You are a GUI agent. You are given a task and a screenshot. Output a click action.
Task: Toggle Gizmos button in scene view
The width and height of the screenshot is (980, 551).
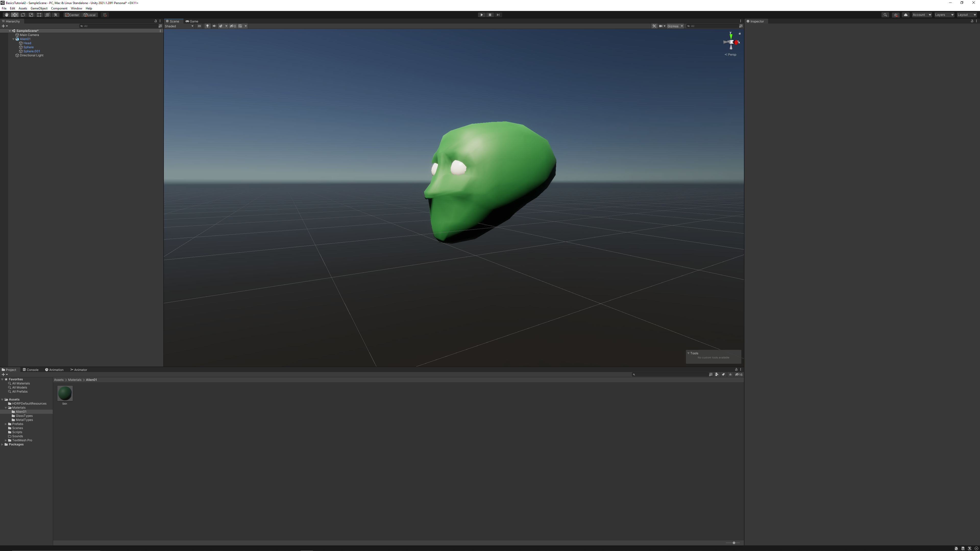tap(673, 26)
